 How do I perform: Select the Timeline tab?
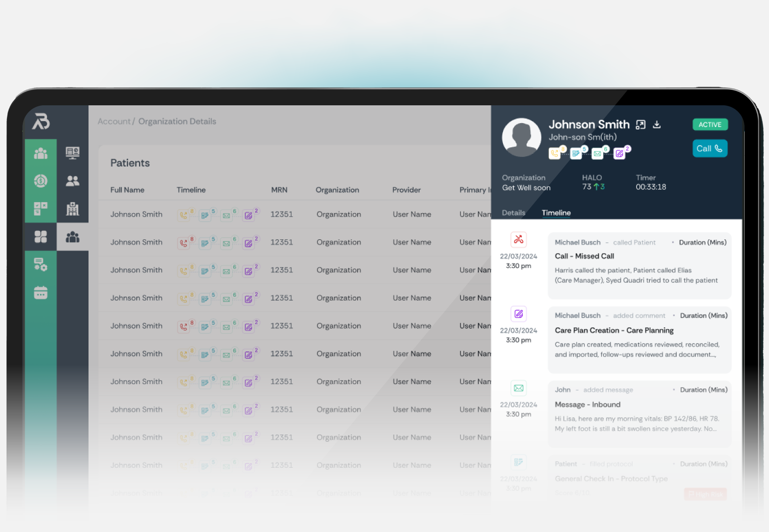tap(556, 213)
